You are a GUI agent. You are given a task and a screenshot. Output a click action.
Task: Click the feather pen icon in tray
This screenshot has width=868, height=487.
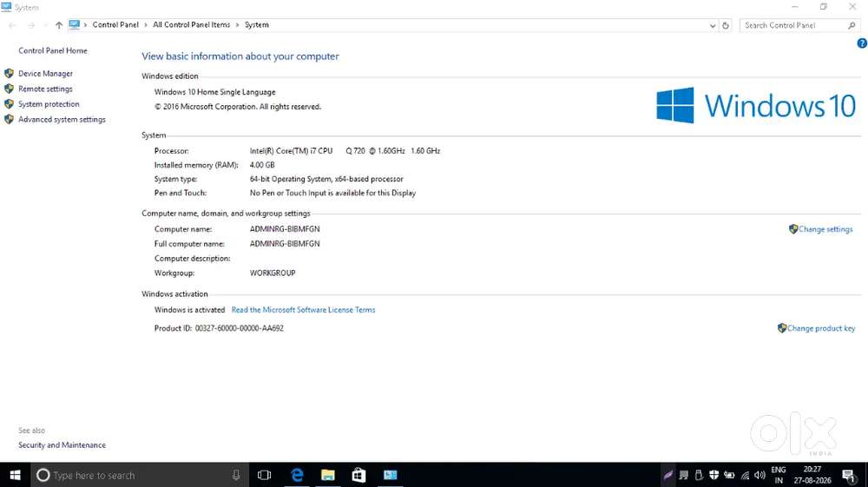coord(668,476)
